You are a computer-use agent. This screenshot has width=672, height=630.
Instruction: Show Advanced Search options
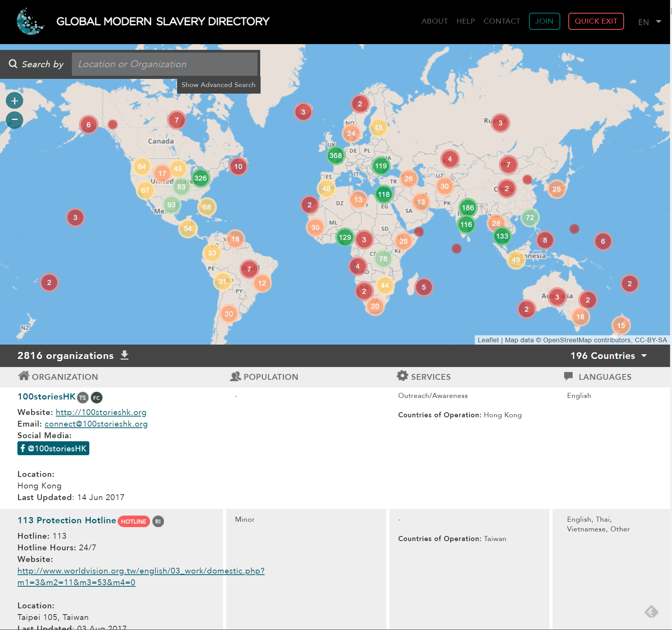point(218,85)
